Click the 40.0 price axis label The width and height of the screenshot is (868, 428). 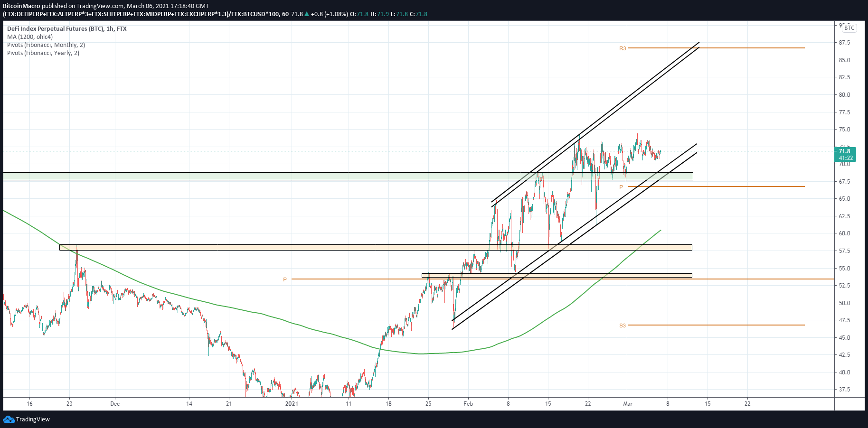coord(844,372)
